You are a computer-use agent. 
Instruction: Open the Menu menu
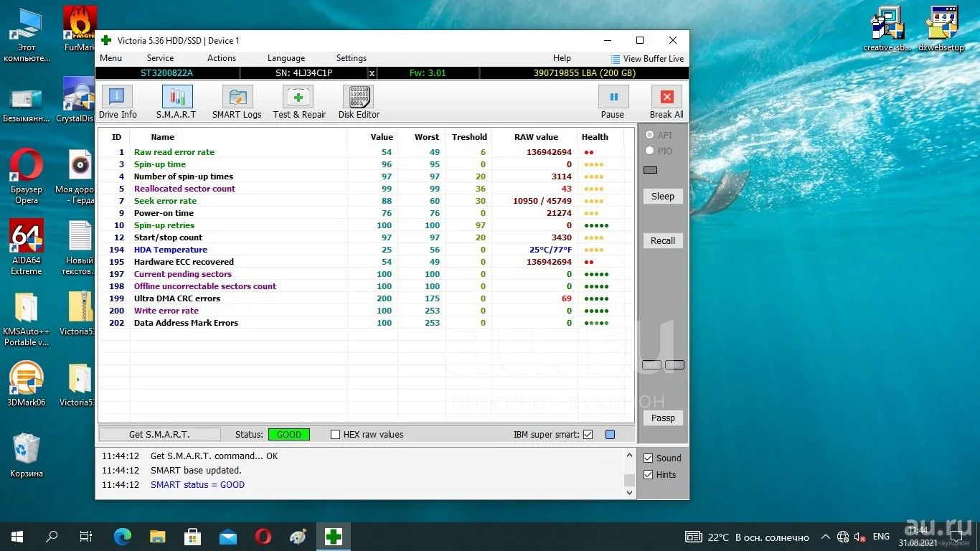110,58
